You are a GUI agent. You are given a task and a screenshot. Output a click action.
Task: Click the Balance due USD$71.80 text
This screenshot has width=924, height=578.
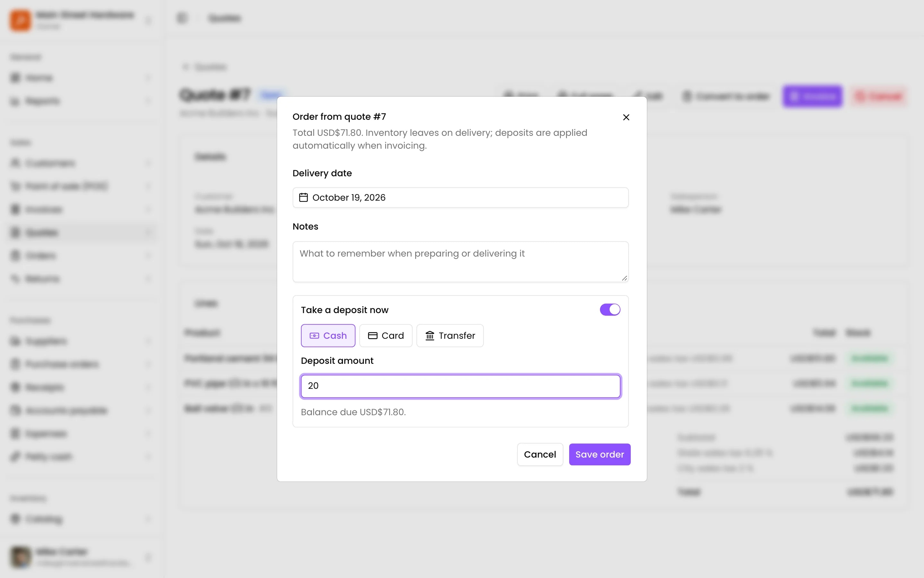pyautogui.click(x=353, y=412)
